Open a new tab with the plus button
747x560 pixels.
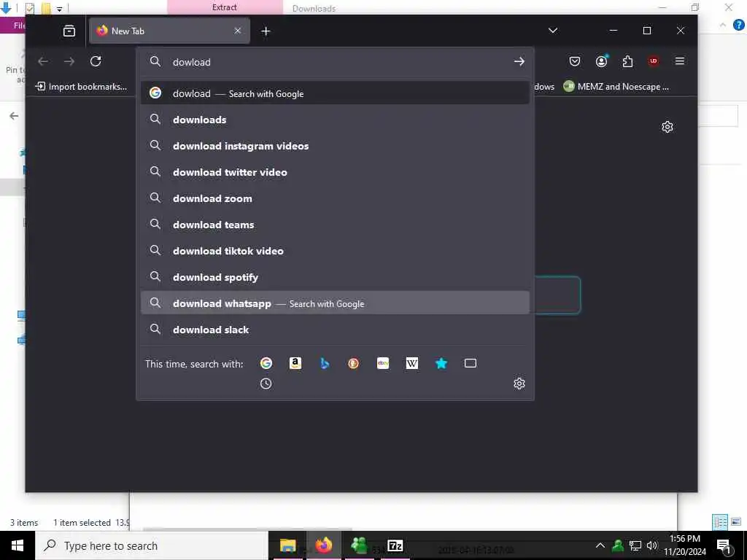[x=266, y=31]
